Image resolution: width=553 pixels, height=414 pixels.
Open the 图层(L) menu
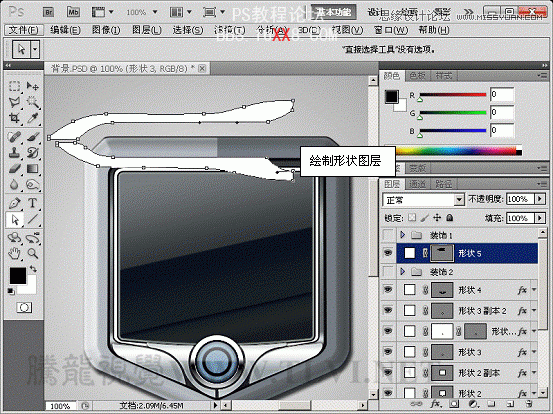click(x=147, y=30)
